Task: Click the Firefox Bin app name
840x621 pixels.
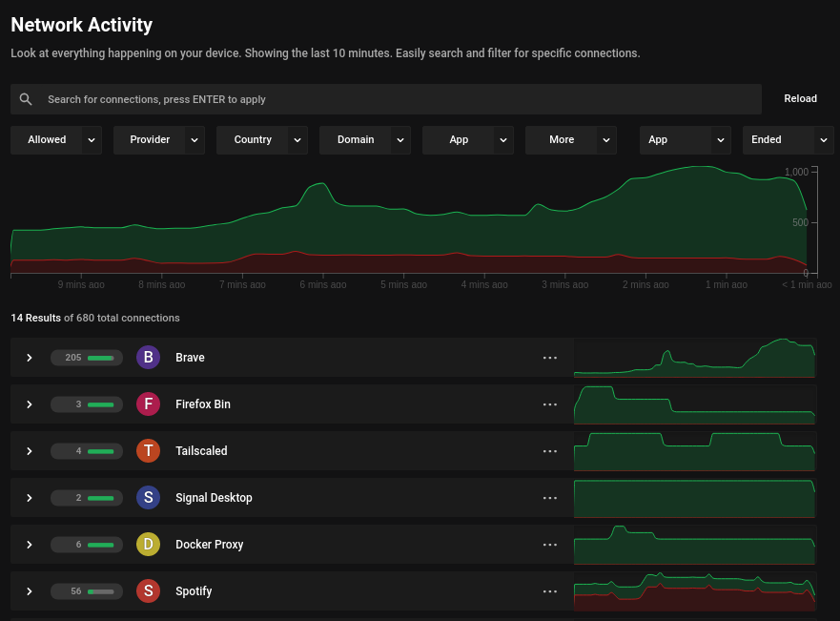Action: click(x=203, y=404)
